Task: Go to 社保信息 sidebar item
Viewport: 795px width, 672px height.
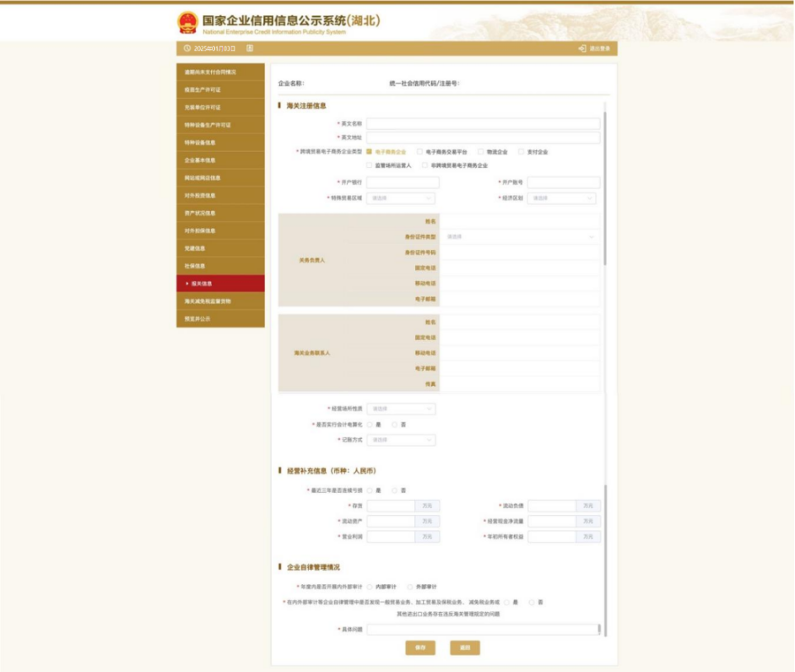Action: (x=220, y=266)
